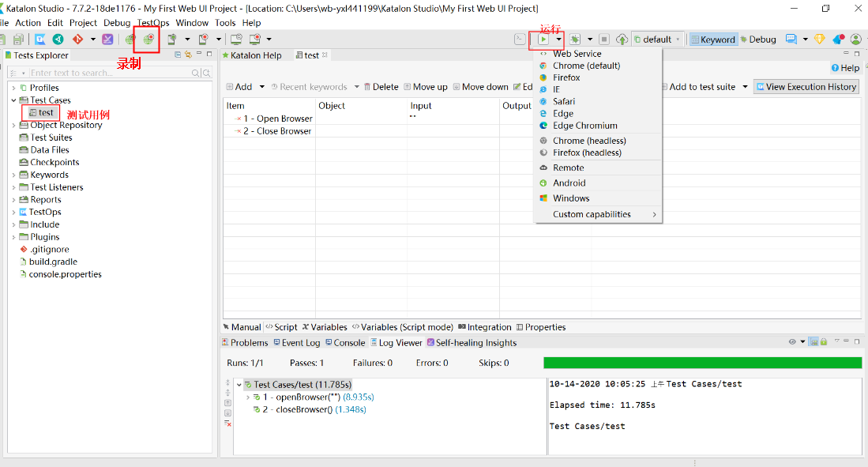Open the Add keyword dropdown arrow
Viewport: 868px width, 467px height.
(x=262, y=87)
